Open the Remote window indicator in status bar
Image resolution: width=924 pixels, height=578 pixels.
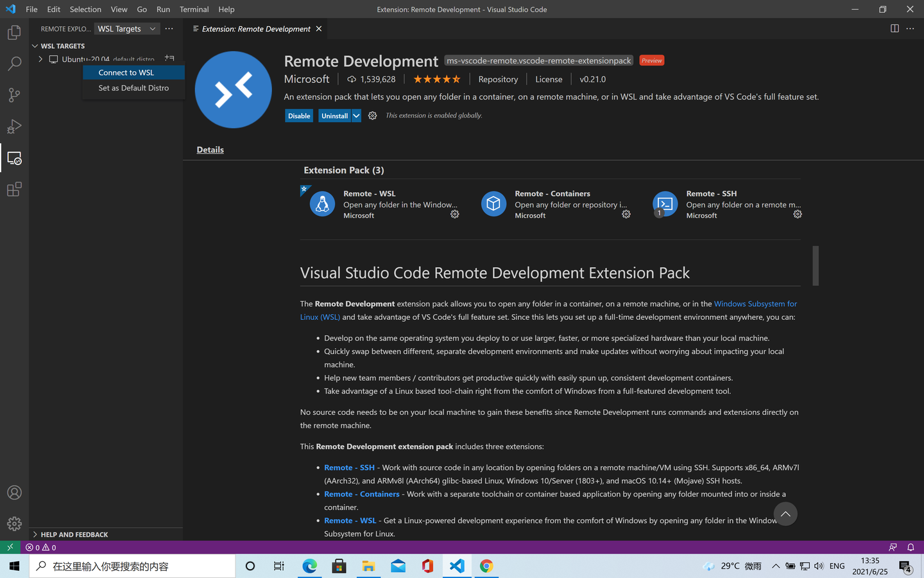10,547
